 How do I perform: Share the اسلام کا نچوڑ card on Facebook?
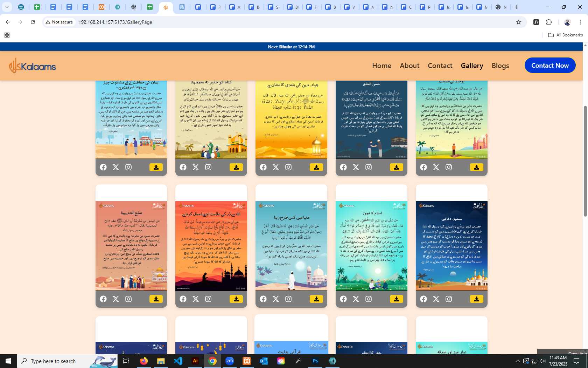(x=343, y=299)
